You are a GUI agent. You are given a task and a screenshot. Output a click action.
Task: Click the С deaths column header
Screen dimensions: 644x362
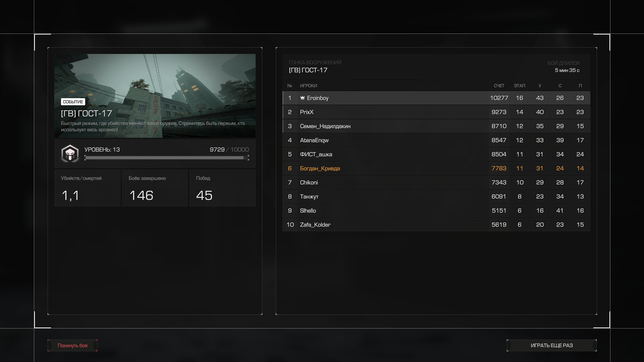560,86
